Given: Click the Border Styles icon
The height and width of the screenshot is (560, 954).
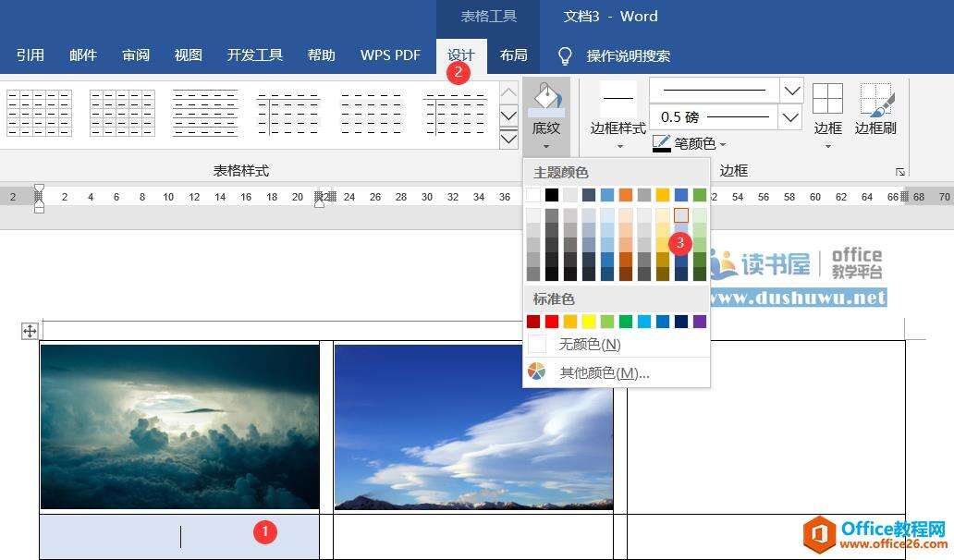Looking at the screenshot, I should [x=618, y=98].
